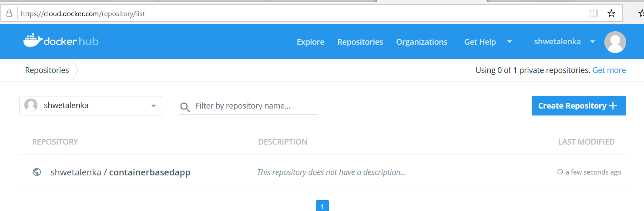Follow the Get more link

coord(609,70)
